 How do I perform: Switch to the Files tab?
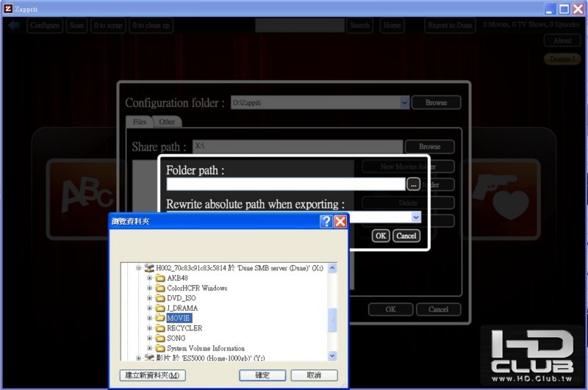click(140, 122)
